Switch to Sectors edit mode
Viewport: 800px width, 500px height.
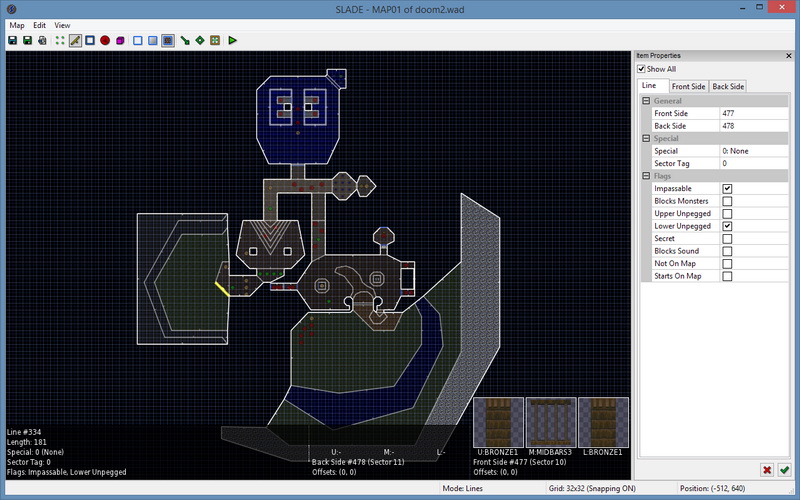[x=89, y=41]
